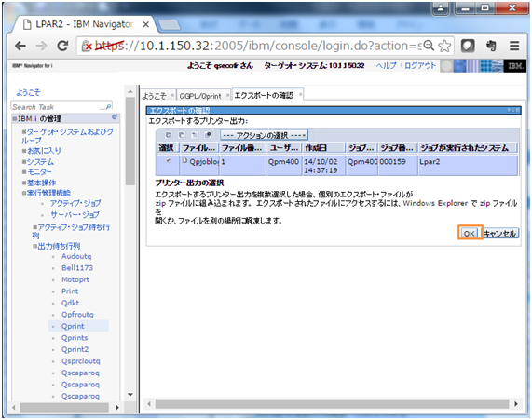
Task: Click the Qpjoblog file document icon
Action: pyautogui.click(x=184, y=160)
